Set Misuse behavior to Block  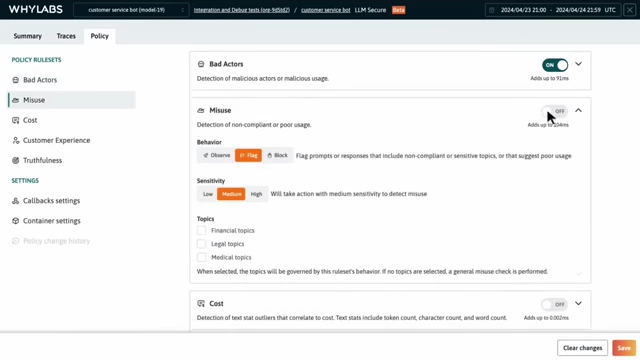278,156
